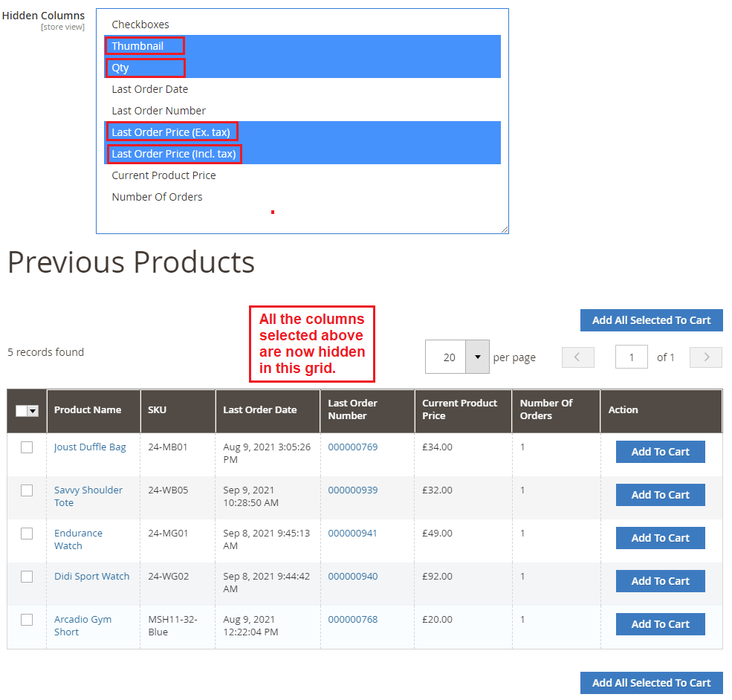Screen dimensions: 732x700
Task: Select Number Of Orders in Hidden Columns
Action: [x=158, y=197]
